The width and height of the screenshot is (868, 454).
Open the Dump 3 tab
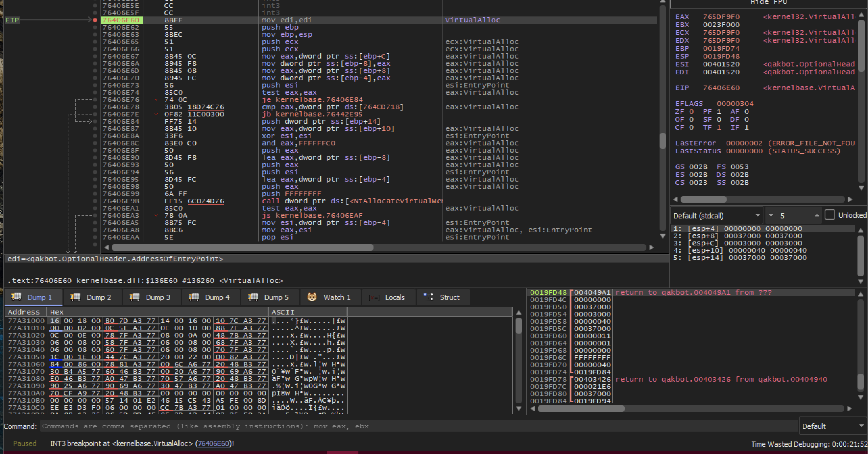[152, 297]
